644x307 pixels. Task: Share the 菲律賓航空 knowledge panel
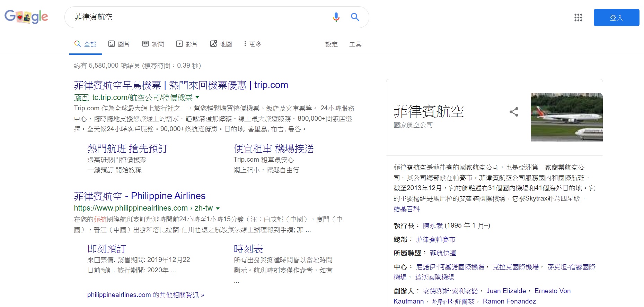pos(514,112)
